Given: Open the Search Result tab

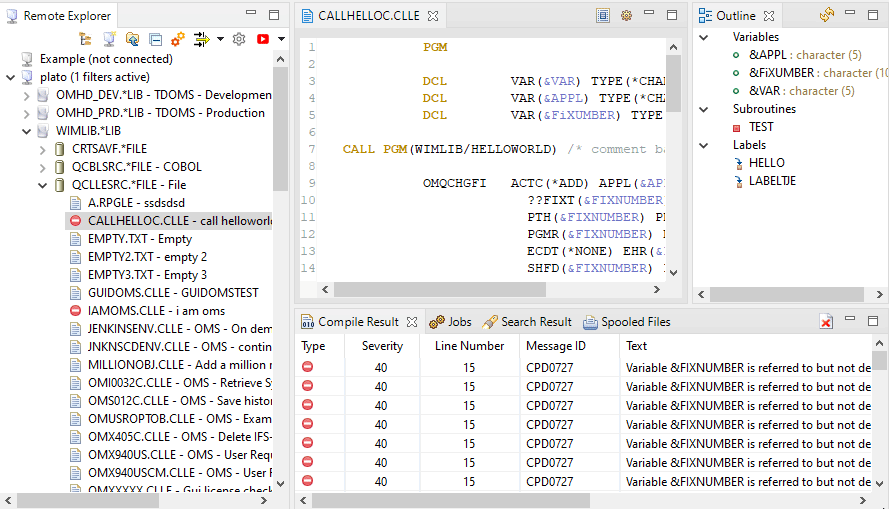Looking at the screenshot, I should pos(527,322).
